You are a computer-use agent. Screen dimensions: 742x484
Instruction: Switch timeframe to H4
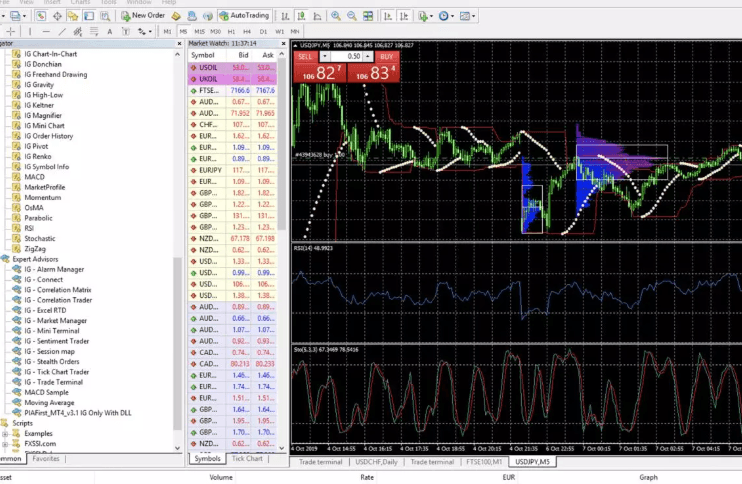(x=247, y=32)
